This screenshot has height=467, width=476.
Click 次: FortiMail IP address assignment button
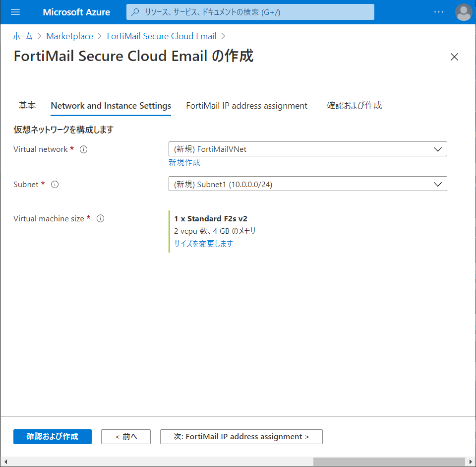pyautogui.click(x=241, y=437)
